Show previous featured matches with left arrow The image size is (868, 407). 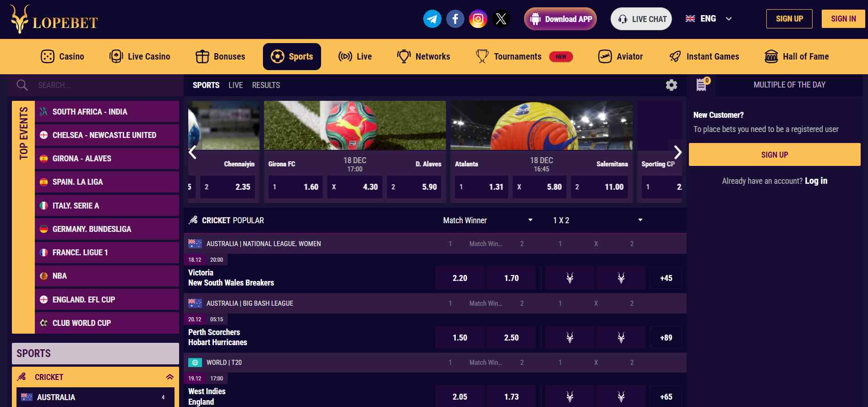(x=193, y=152)
